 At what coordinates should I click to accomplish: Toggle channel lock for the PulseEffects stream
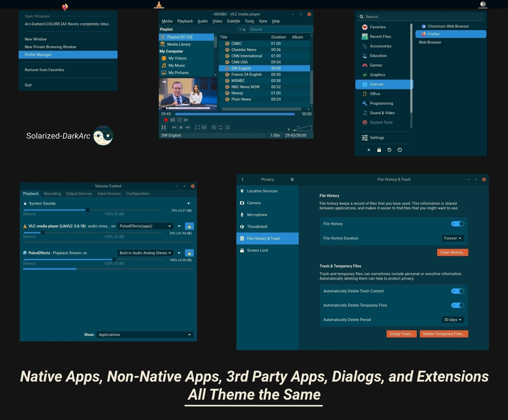click(189, 253)
